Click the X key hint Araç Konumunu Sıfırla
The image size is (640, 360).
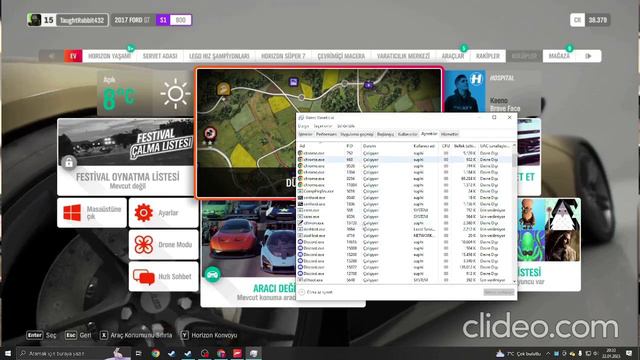click(x=104, y=335)
